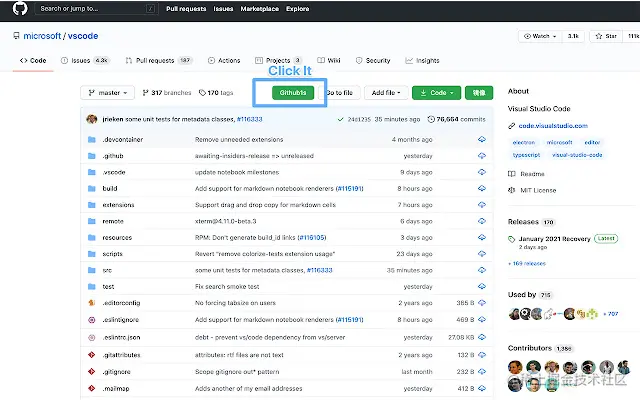The image size is (640, 400).
Task: Click the + 707 used by link
Action: (611, 314)
